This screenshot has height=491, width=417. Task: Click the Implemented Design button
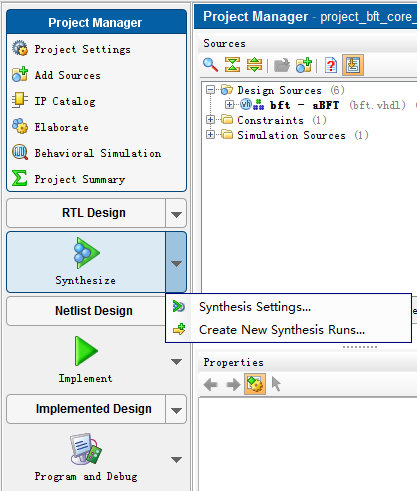[86, 409]
